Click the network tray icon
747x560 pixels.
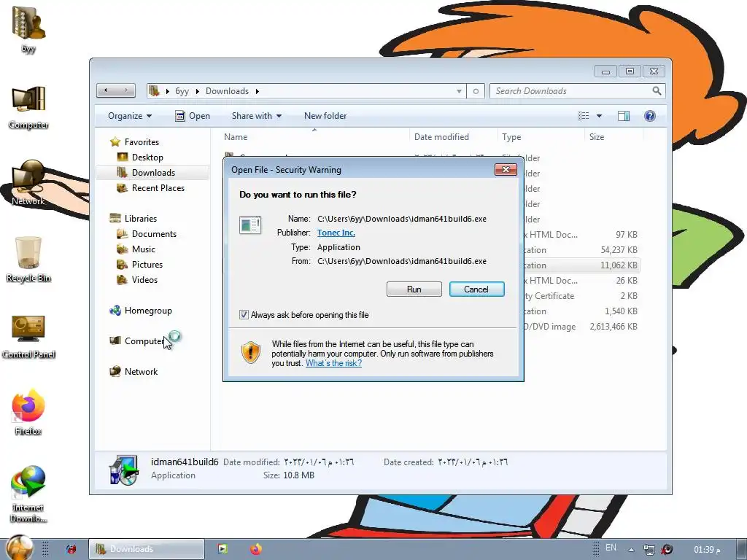pyautogui.click(x=649, y=550)
